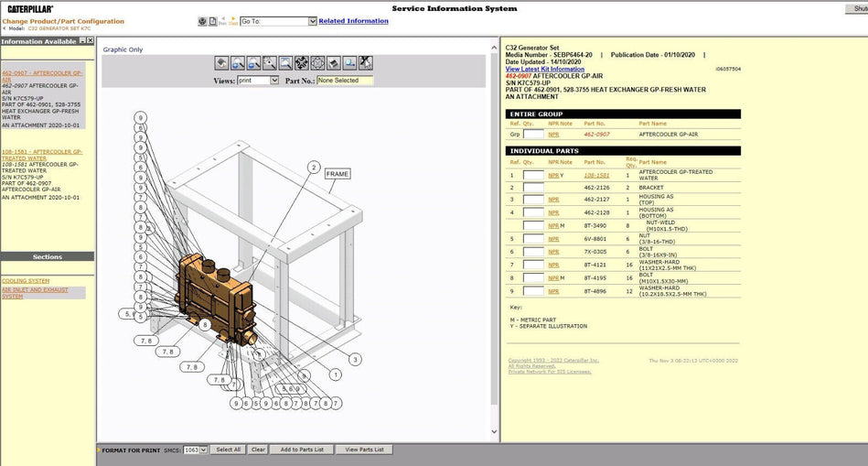
Task: Click the zoom out magnifier icon
Action: click(253, 63)
